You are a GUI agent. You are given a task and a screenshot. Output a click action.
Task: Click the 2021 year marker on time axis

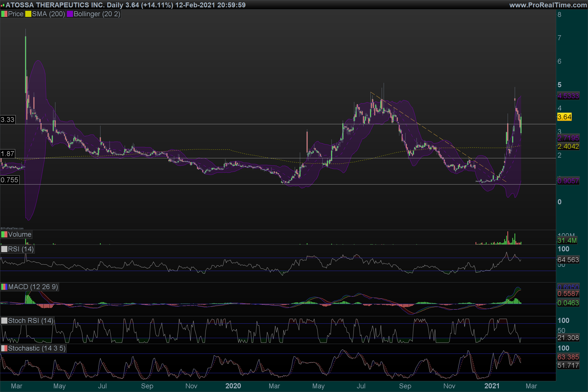(x=492, y=386)
